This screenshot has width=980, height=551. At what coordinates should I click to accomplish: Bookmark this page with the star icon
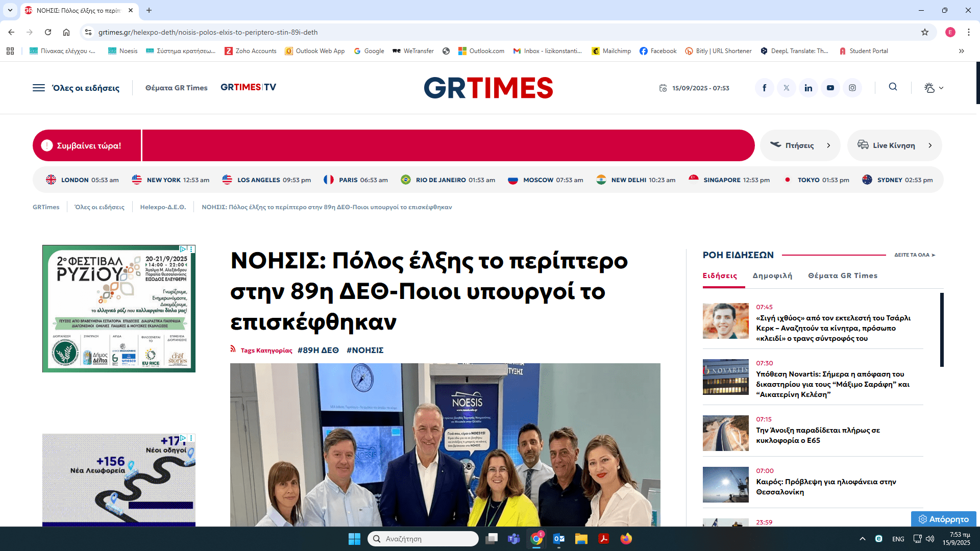[x=924, y=32]
